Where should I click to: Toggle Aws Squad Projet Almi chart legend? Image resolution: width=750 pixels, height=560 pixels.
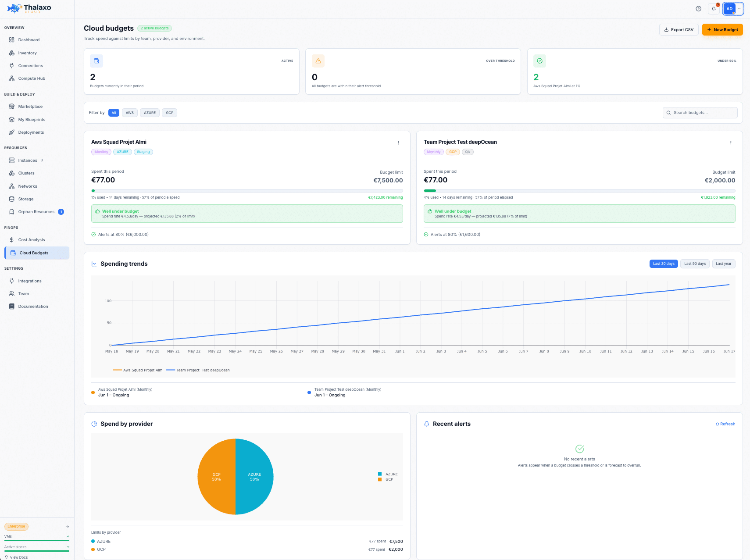point(138,370)
